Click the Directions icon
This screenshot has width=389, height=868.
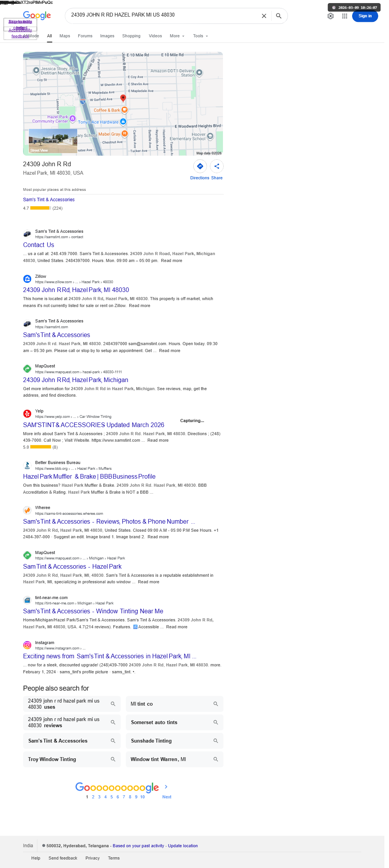(200, 166)
